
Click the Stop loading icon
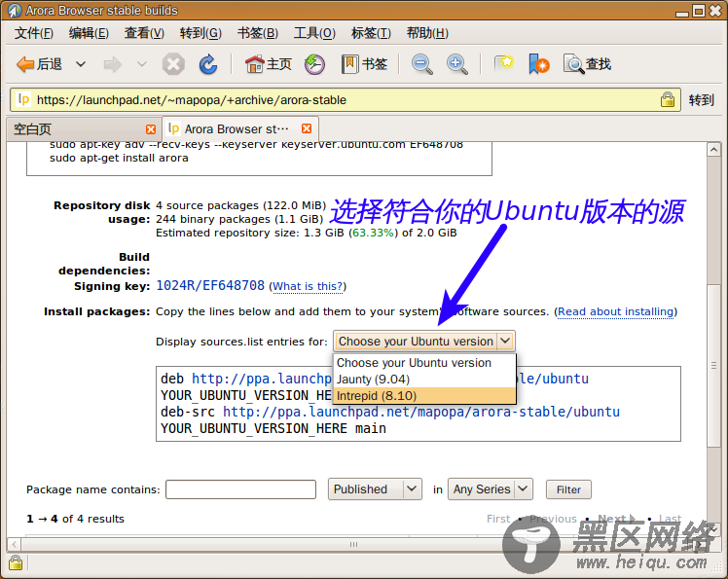[x=173, y=64]
